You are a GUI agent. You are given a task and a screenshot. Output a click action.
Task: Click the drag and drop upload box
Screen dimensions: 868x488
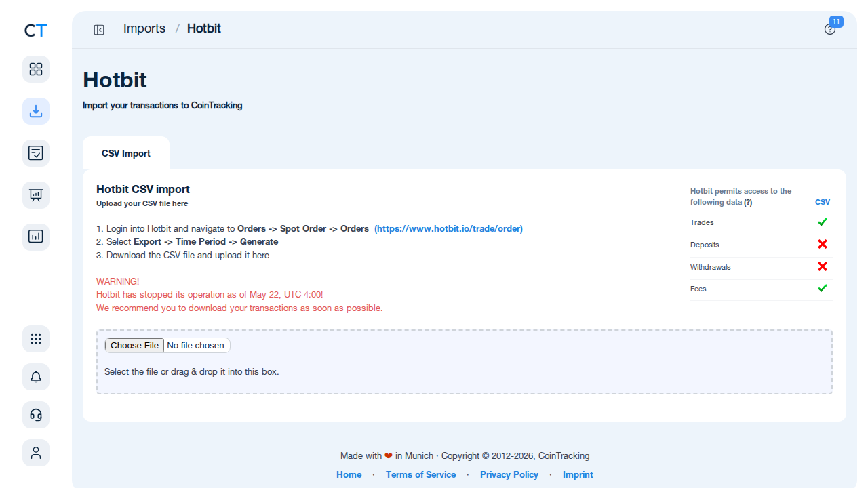click(x=465, y=362)
